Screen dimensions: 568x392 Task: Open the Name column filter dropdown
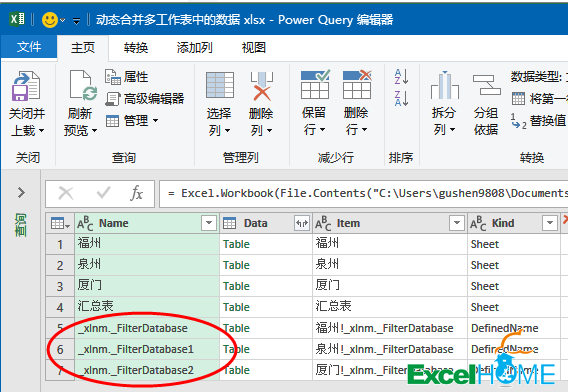[x=209, y=223]
